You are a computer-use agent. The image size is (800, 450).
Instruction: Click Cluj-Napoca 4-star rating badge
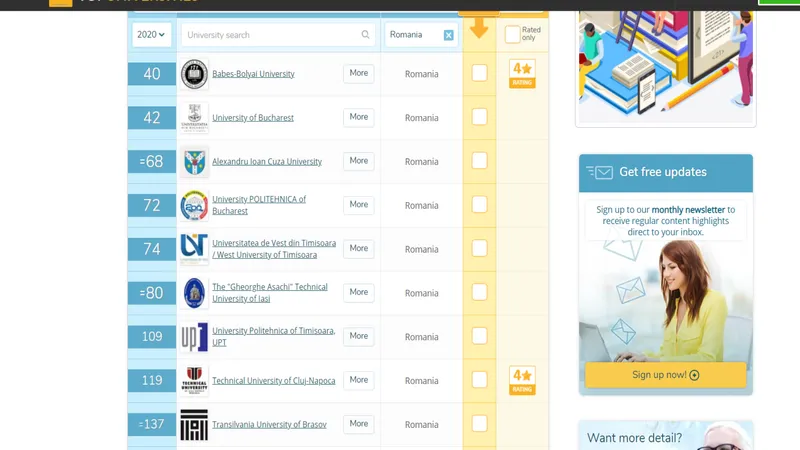point(522,381)
